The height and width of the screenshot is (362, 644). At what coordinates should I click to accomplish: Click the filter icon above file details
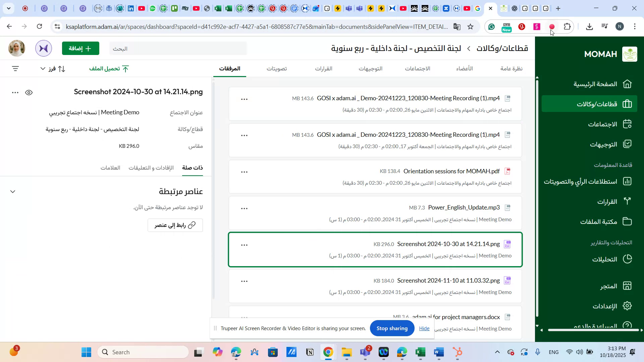pyautogui.click(x=15, y=68)
